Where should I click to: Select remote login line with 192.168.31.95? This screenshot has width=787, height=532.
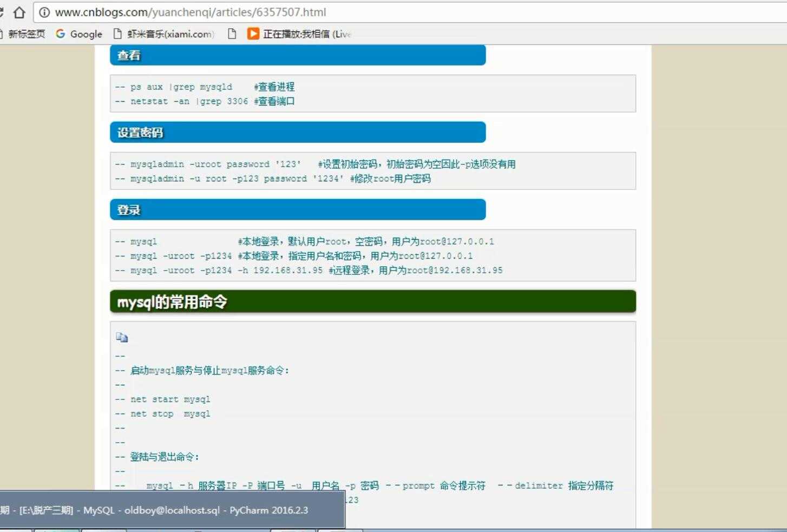point(309,270)
